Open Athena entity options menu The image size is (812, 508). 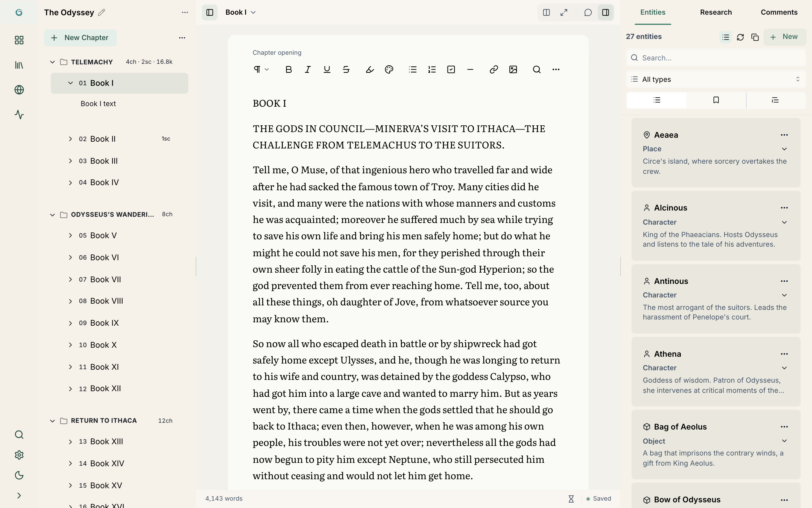click(784, 354)
